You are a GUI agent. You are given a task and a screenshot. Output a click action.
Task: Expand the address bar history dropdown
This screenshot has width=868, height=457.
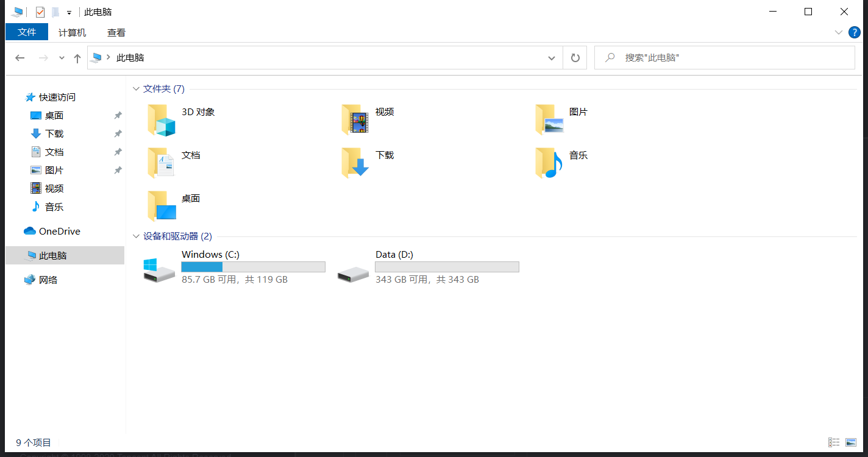[x=552, y=58]
